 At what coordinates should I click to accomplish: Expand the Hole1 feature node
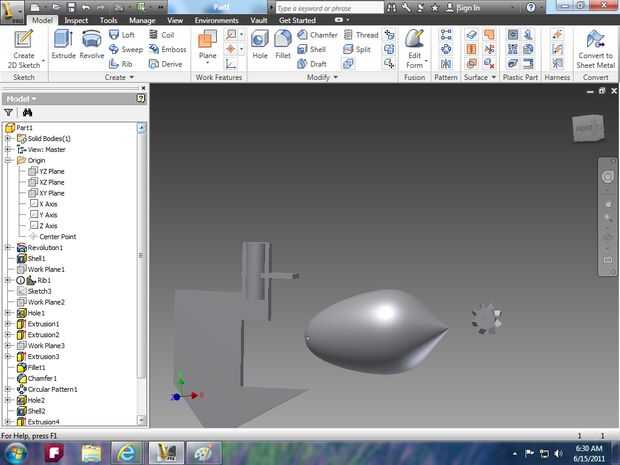pyautogui.click(x=8, y=313)
